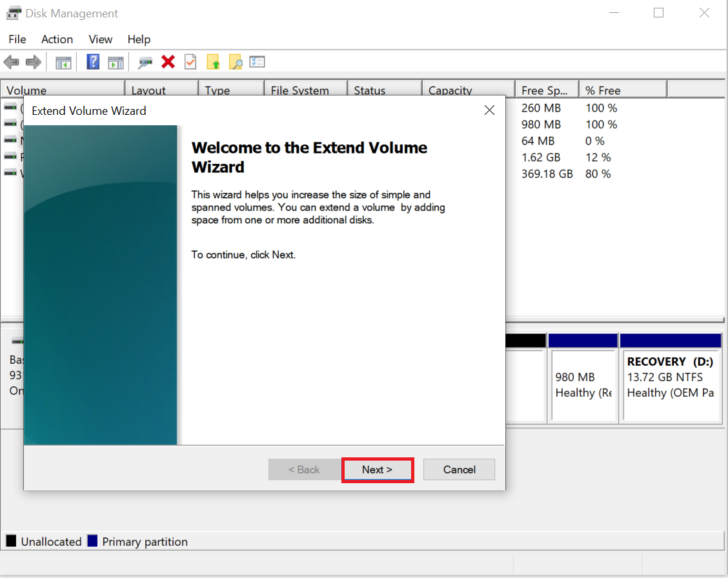Viewport: 728px width, 578px height.
Task: Cancel the Extend Volume Wizard
Action: tap(459, 469)
